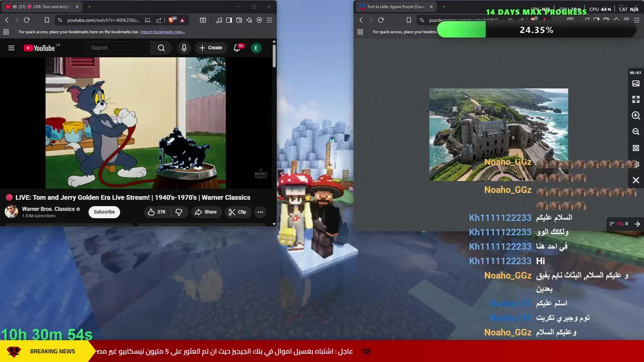The width and height of the screenshot is (644, 362).
Task: Share the Tom and Jerry live stream
Action: click(205, 212)
